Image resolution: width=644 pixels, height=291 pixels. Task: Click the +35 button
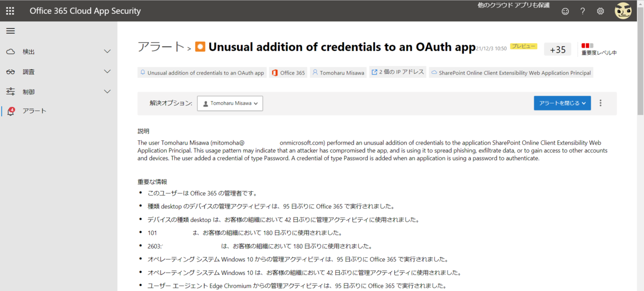point(558,49)
